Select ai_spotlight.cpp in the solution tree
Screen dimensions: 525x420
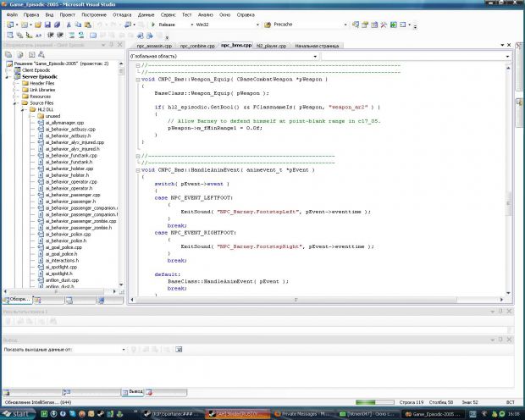(61, 267)
